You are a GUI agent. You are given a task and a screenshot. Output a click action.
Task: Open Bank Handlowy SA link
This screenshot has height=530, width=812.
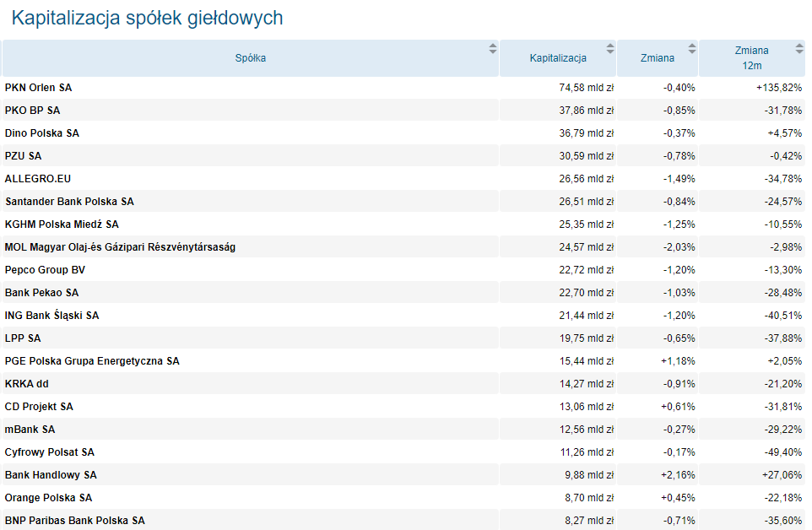[x=51, y=474]
